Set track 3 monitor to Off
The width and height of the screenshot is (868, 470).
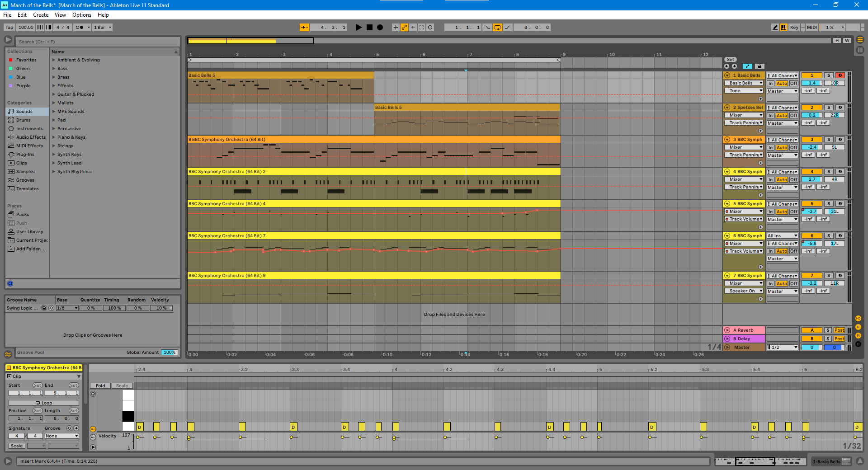[x=794, y=148]
